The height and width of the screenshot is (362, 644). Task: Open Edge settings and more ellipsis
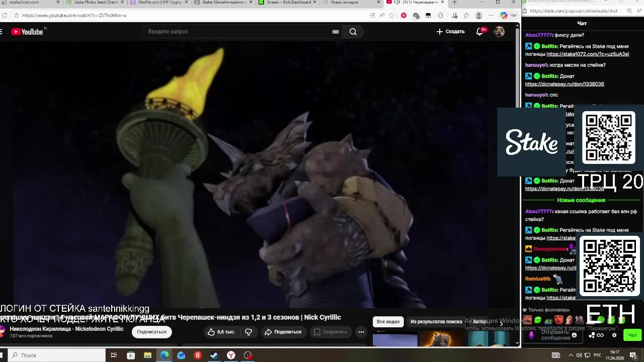[491, 16]
